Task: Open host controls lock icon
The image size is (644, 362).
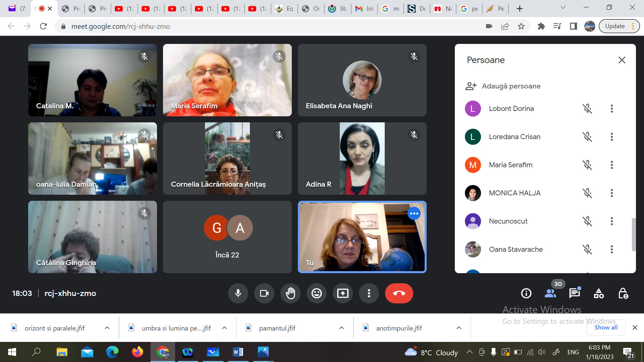Action: coord(623,293)
